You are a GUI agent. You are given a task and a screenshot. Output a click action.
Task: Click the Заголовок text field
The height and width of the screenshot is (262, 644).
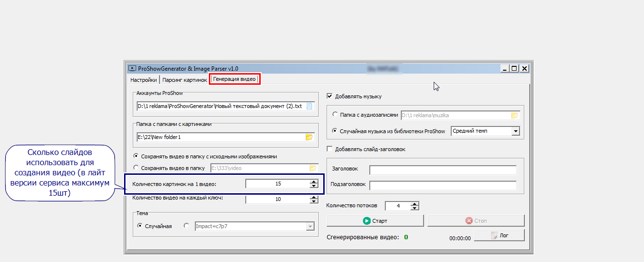[x=443, y=170]
